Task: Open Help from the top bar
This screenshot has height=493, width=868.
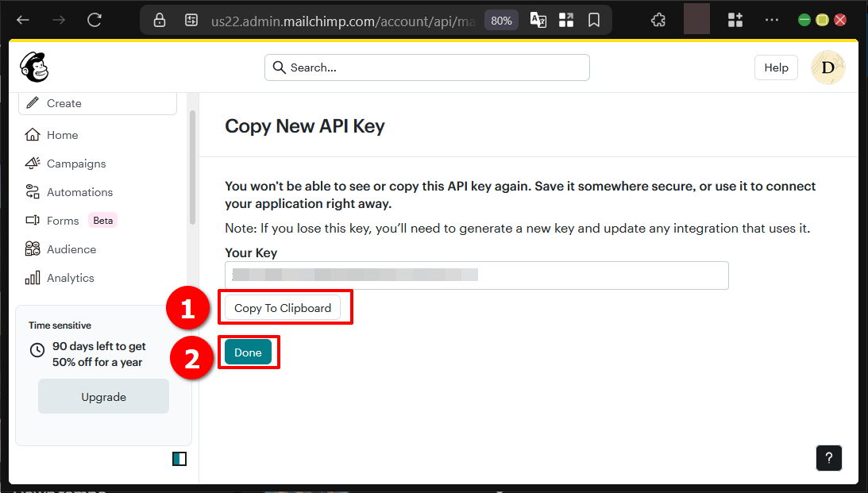Action: pyautogui.click(x=776, y=67)
